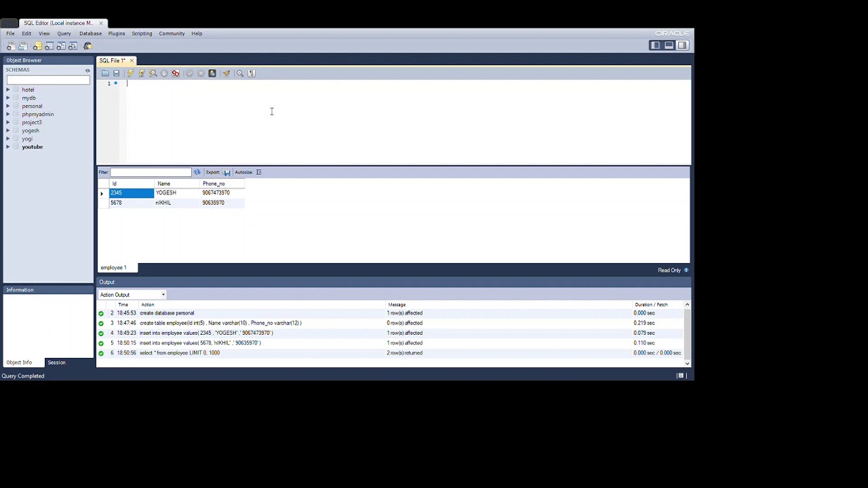The image size is (868, 488).
Task: Open the Edit menu
Action: pos(26,33)
